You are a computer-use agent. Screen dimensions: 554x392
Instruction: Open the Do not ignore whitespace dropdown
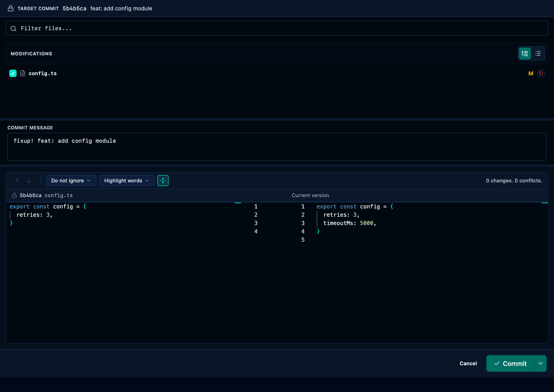pyautogui.click(x=71, y=181)
